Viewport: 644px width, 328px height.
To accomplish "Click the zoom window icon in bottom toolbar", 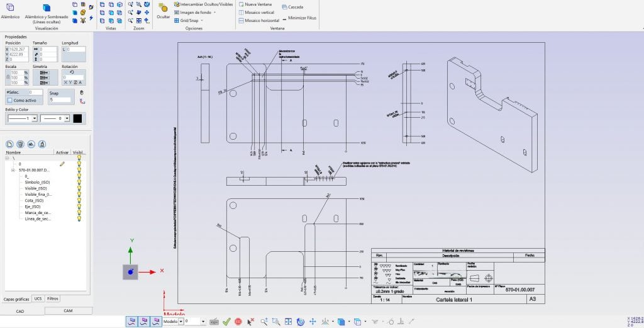I will coord(276,322).
